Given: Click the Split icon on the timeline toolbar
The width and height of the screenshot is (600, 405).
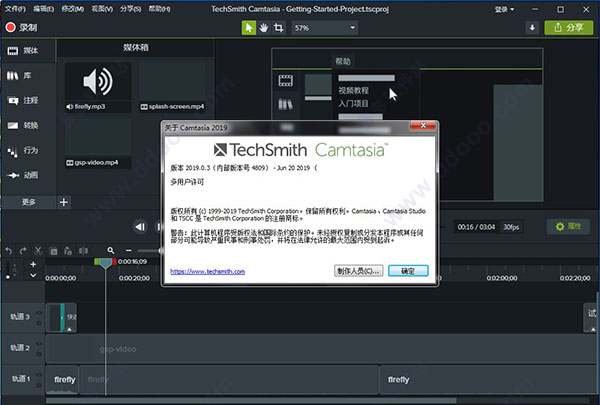Looking at the screenshot, I should coord(83,251).
